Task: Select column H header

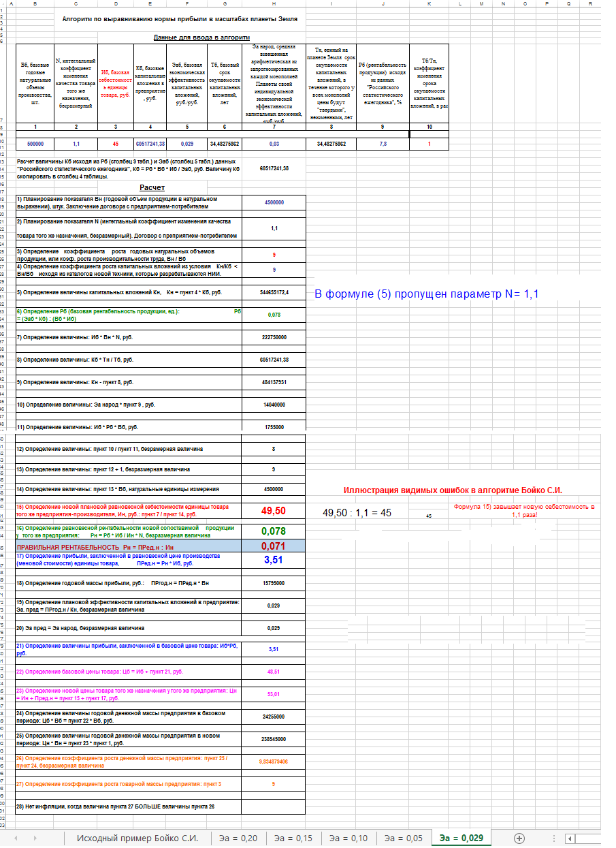Action: 274,3
